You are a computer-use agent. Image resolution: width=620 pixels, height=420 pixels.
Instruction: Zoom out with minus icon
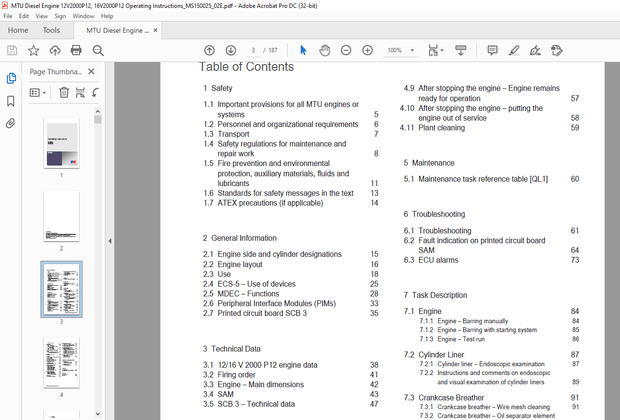346,50
